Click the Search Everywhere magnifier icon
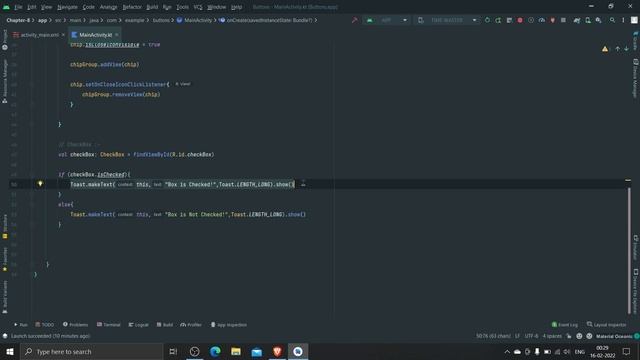The width and height of the screenshot is (640, 360). (x=612, y=20)
